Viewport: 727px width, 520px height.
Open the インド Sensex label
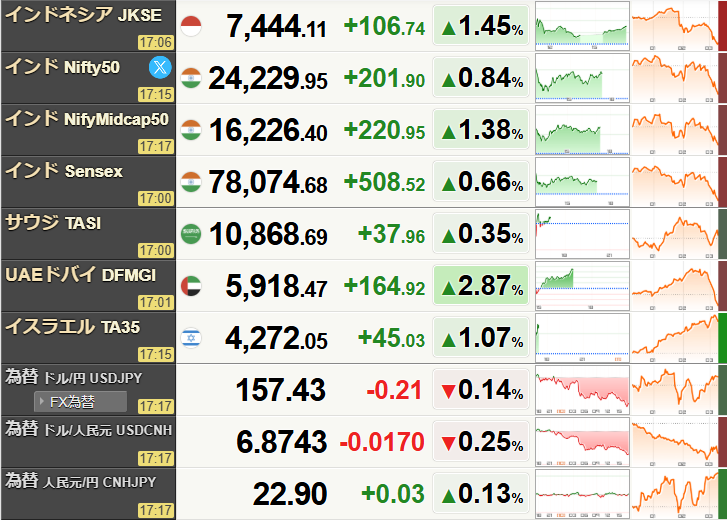(64, 171)
